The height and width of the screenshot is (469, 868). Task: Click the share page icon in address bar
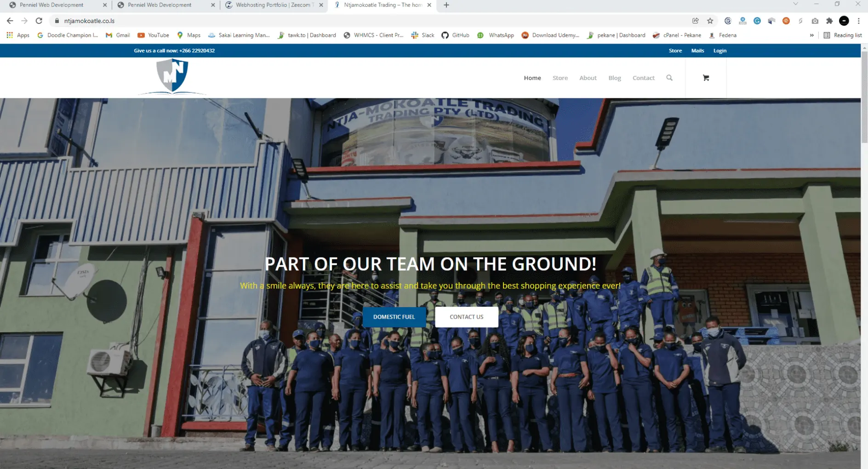coord(695,21)
